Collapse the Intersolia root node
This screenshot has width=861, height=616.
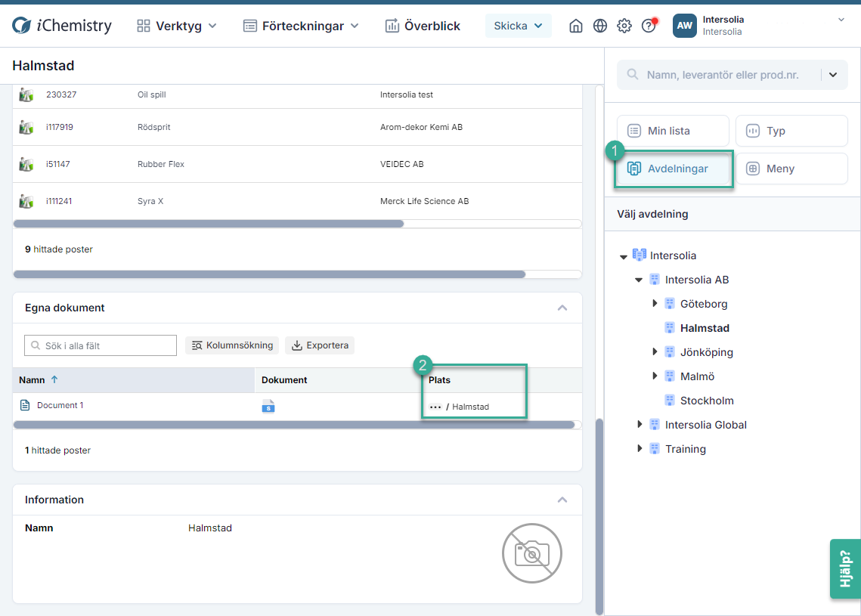(623, 256)
